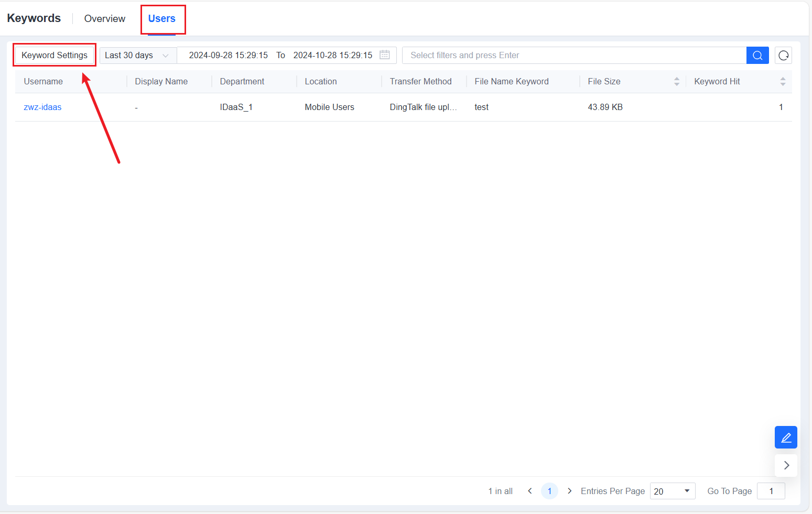Select page 1 in pagination

point(549,491)
